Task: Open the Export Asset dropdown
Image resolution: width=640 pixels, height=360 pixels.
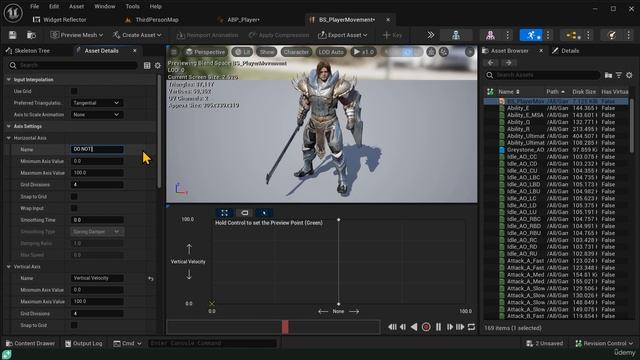Action: [343, 35]
